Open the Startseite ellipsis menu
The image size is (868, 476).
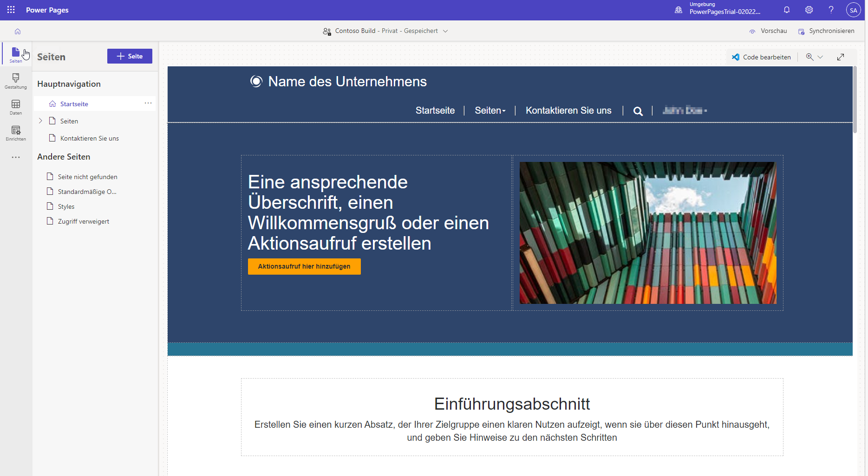point(148,103)
